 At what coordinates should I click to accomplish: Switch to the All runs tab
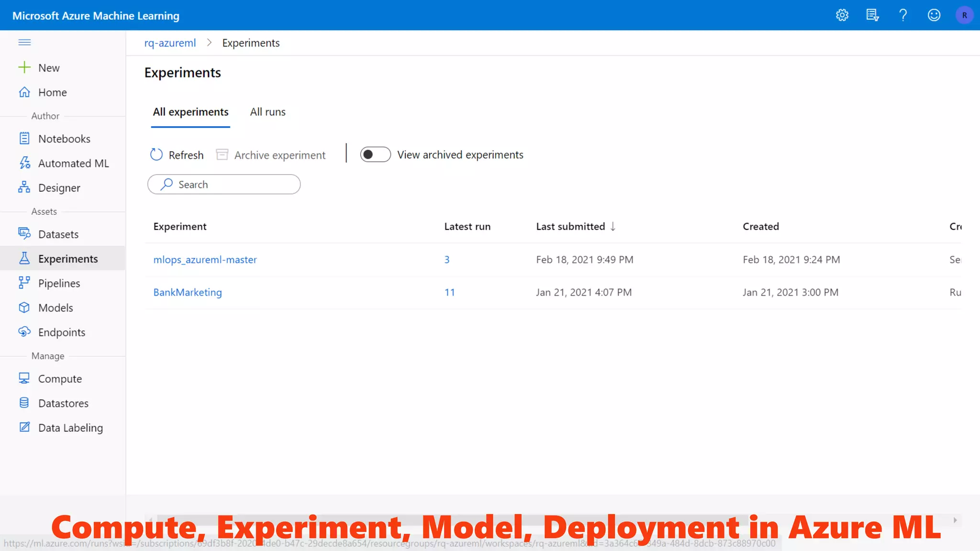click(x=267, y=112)
